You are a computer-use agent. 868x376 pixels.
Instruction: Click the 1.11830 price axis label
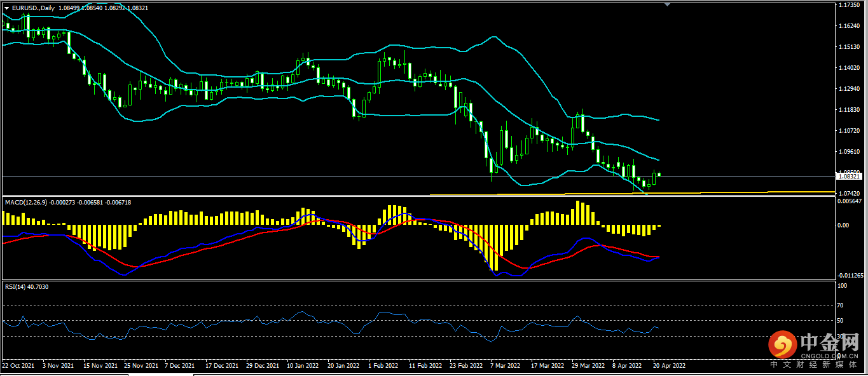point(850,110)
